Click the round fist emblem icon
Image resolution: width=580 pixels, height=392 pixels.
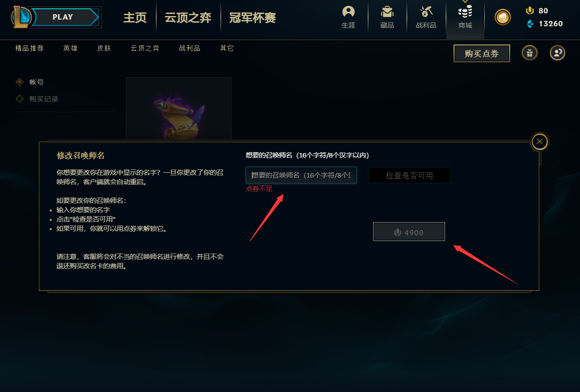click(503, 17)
